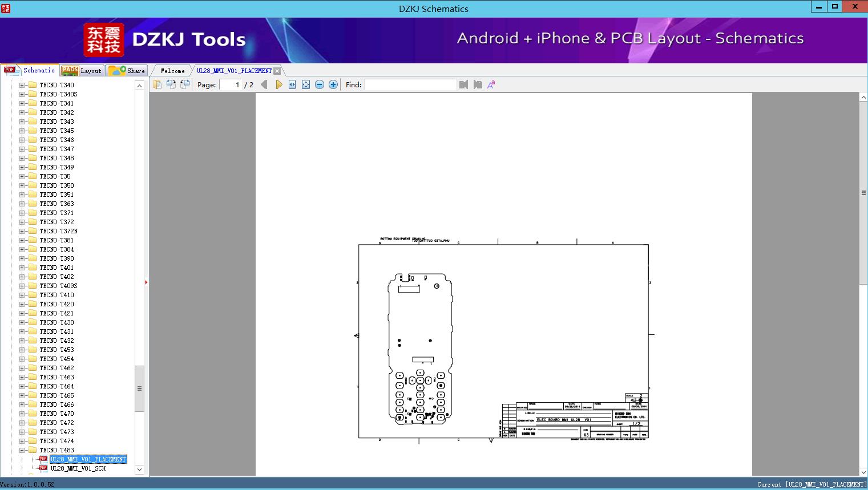Zoom out of the schematic
868x490 pixels.
pos(320,84)
